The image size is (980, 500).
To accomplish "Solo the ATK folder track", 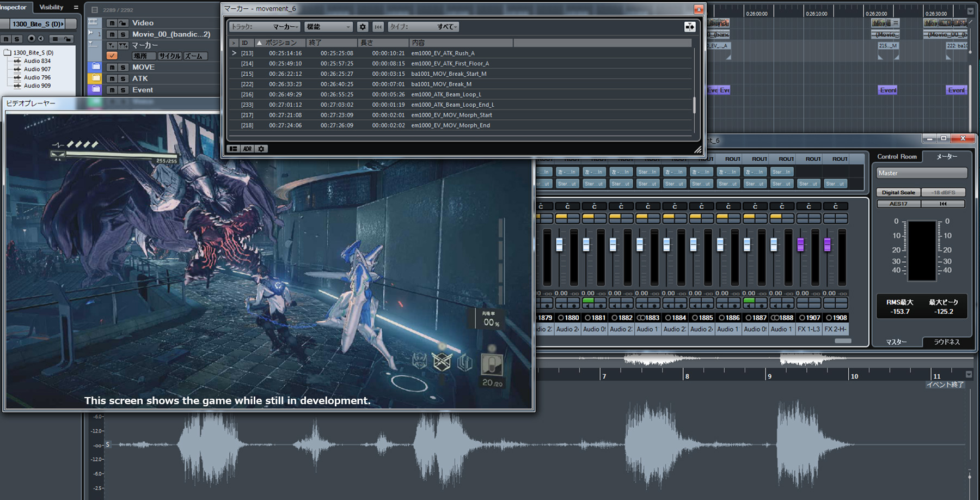I will (123, 78).
